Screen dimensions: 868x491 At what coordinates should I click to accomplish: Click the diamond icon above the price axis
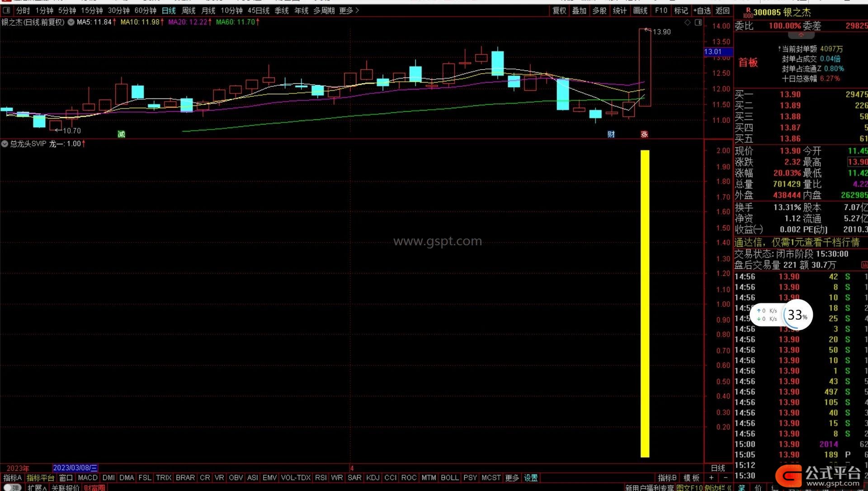point(688,22)
